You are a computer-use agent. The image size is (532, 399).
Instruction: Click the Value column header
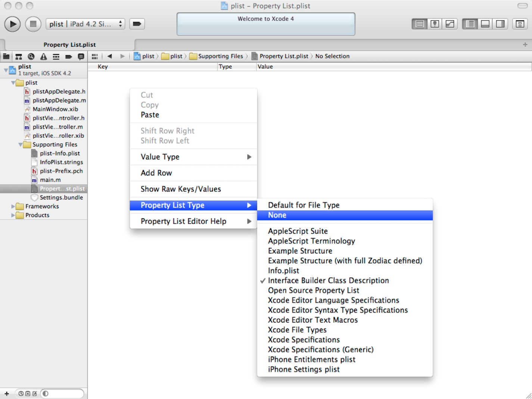(x=394, y=67)
